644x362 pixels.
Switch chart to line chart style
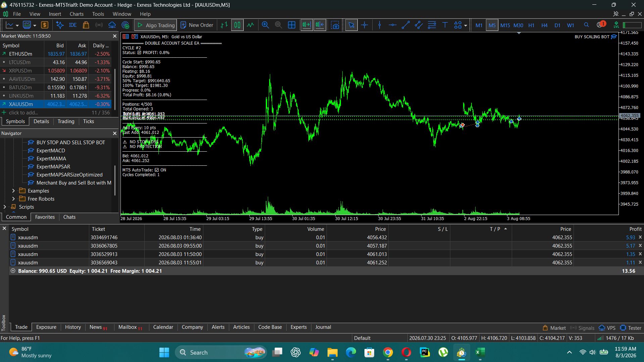tap(250, 25)
